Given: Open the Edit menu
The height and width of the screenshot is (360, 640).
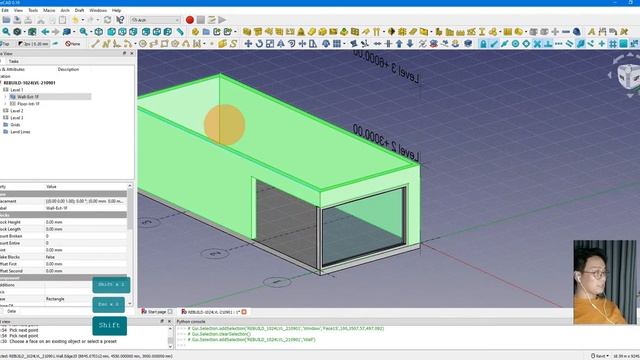Looking at the screenshot, I should (x=5, y=10).
